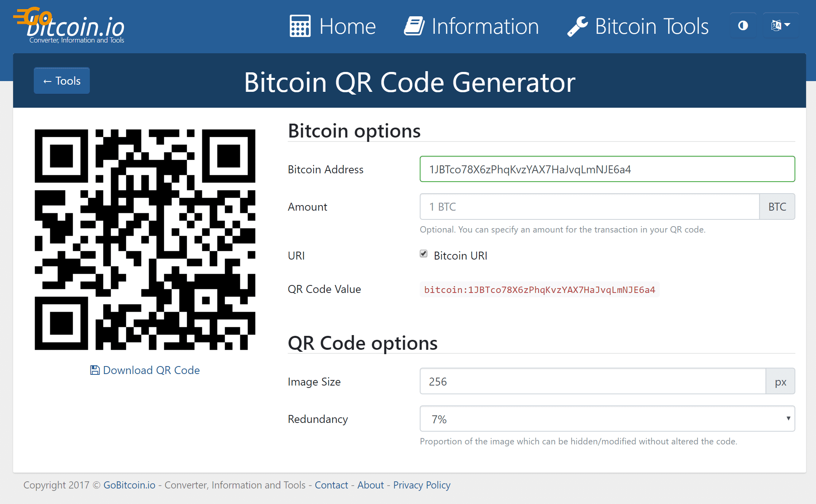Click the Tools back button
This screenshot has width=816, height=504.
click(62, 80)
